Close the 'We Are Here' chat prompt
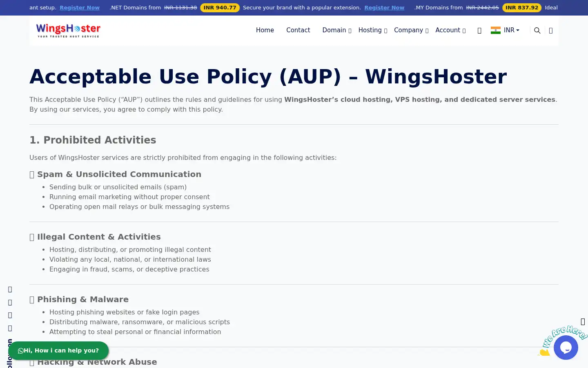This screenshot has width=588, height=368. (583, 322)
